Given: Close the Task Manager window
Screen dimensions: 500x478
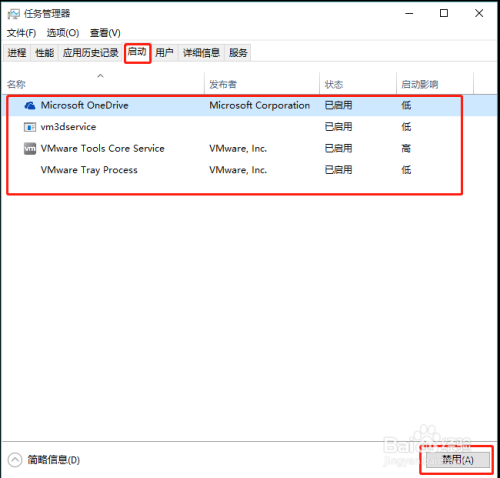Looking at the screenshot, I should 479,13.
